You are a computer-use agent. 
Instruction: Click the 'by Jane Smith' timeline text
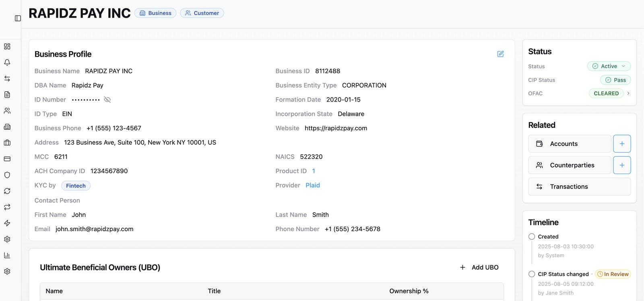pos(556,293)
